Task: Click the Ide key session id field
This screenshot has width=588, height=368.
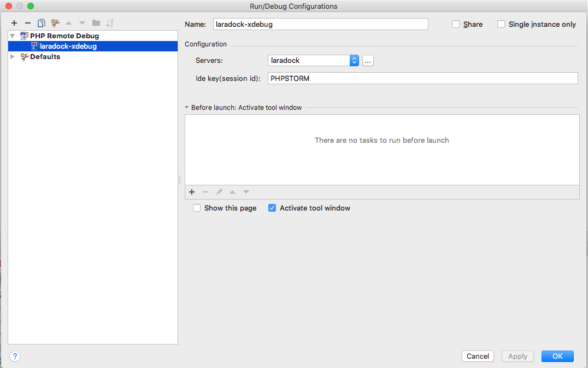Action: click(383, 78)
